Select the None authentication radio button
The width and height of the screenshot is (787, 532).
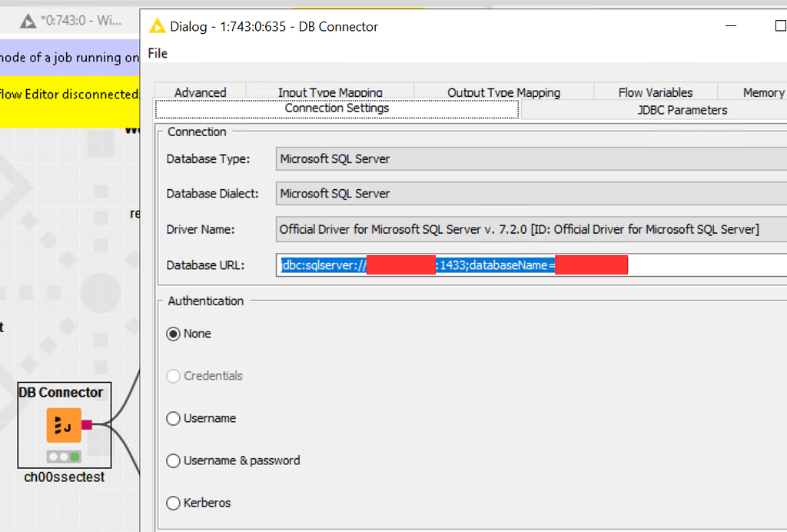[173, 334]
